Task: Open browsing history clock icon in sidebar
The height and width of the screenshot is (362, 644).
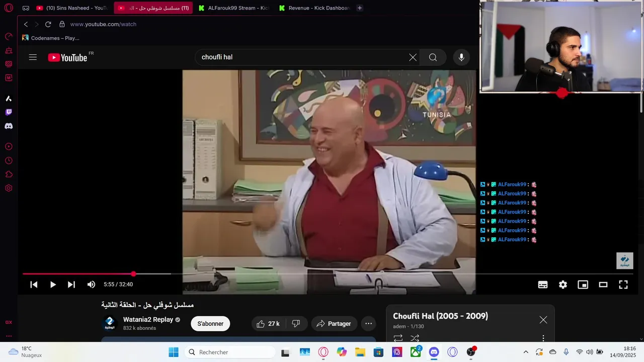Action: coord(9,161)
